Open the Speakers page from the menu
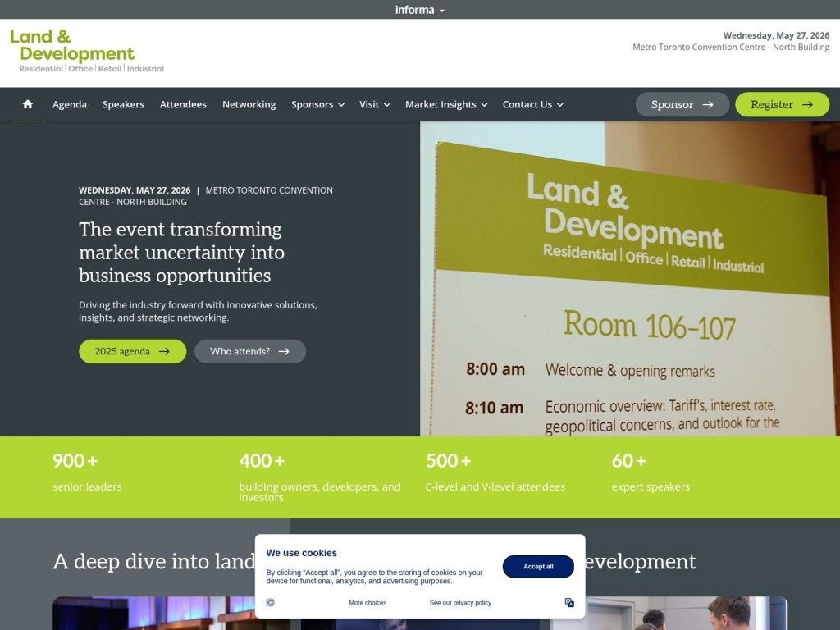Image resolution: width=840 pixels, height=630 pixels. coord(123,104)
